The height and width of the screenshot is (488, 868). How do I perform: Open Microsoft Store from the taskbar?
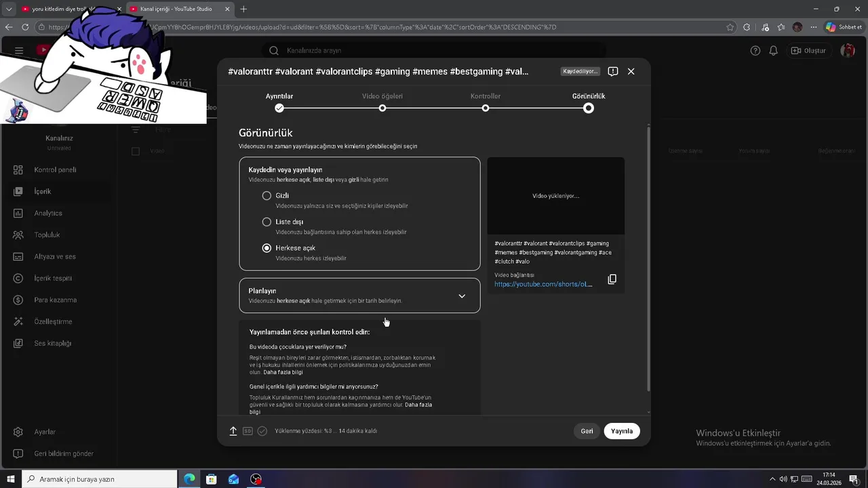212,479
